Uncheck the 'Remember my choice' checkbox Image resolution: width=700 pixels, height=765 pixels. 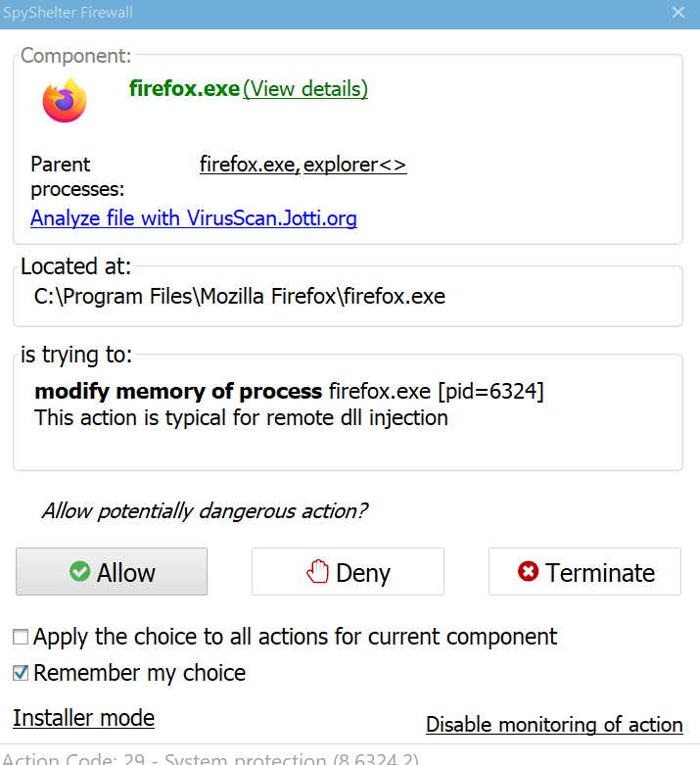pyautogui.click(x=21, y=674)
